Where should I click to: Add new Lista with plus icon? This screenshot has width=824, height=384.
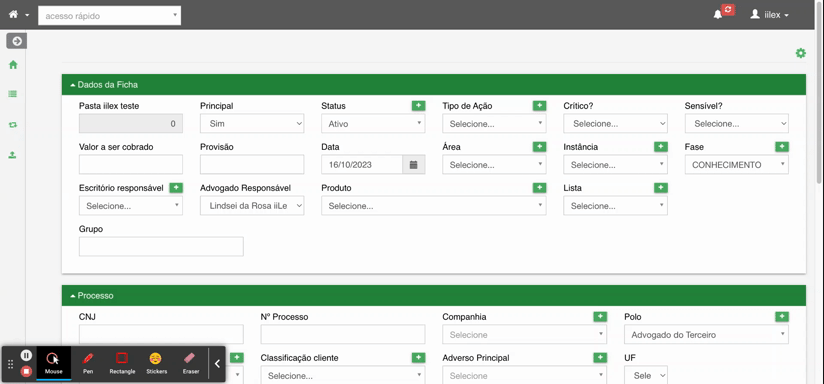(x=661, y=188)
